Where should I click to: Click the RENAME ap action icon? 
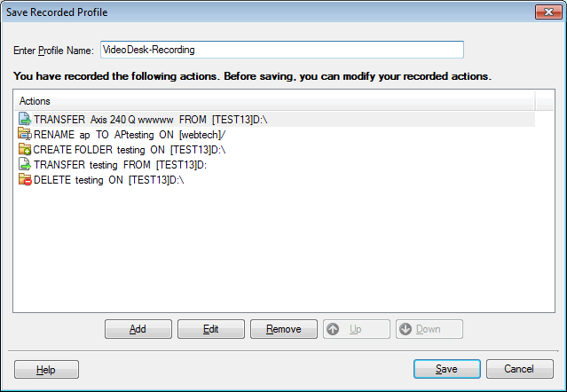pos(24,134)
